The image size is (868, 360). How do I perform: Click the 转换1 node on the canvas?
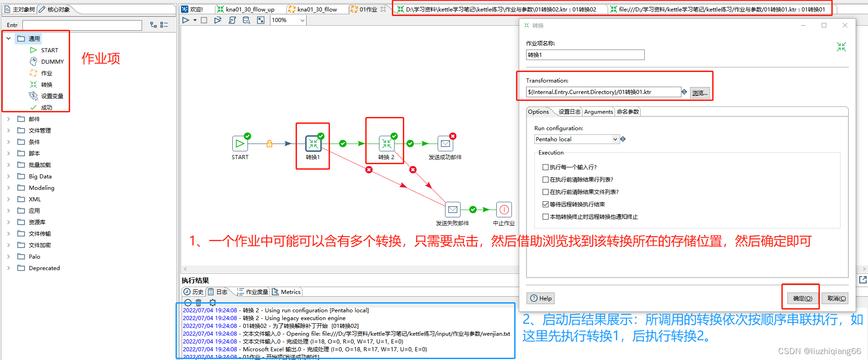(313, 144)
